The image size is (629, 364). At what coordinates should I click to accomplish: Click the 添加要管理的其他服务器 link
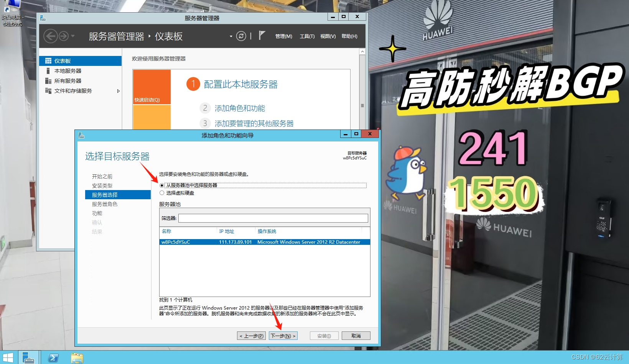pyautogui.click(x=254, y=124)
